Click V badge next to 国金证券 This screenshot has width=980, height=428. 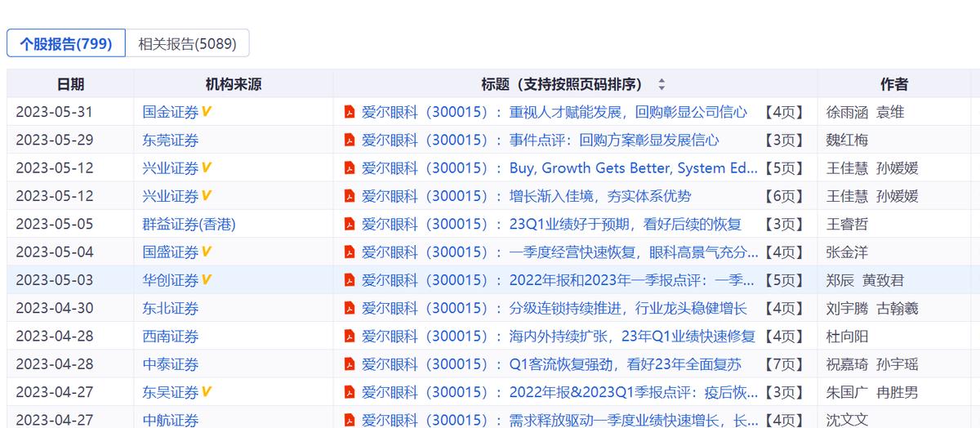click(x=207, y=112)
